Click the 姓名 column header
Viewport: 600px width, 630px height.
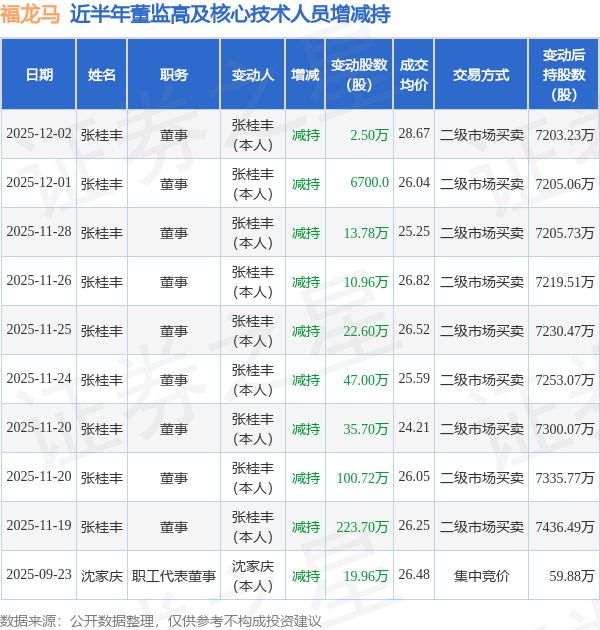[x=102, y=75]
